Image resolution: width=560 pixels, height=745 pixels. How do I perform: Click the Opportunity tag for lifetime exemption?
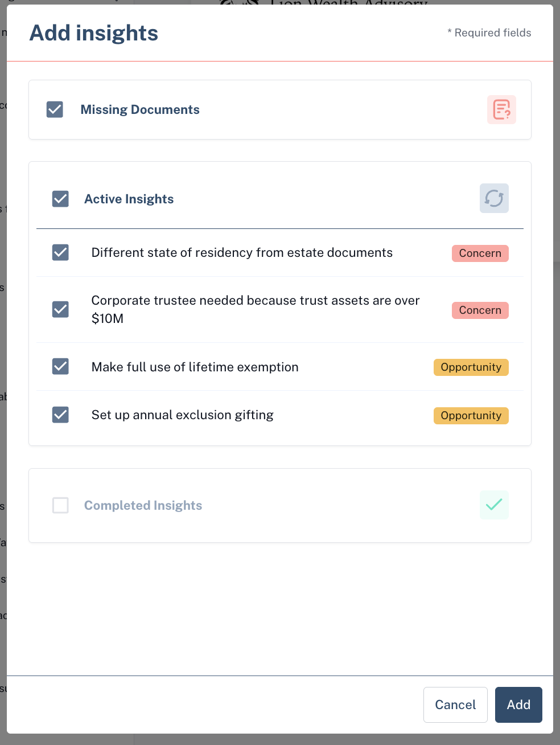[x=471, y=367]
